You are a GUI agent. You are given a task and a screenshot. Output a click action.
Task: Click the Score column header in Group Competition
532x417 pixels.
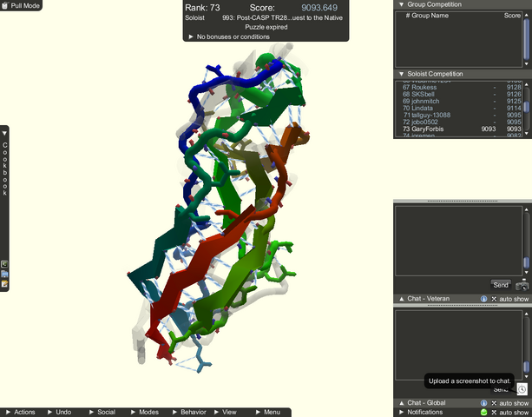512,16
